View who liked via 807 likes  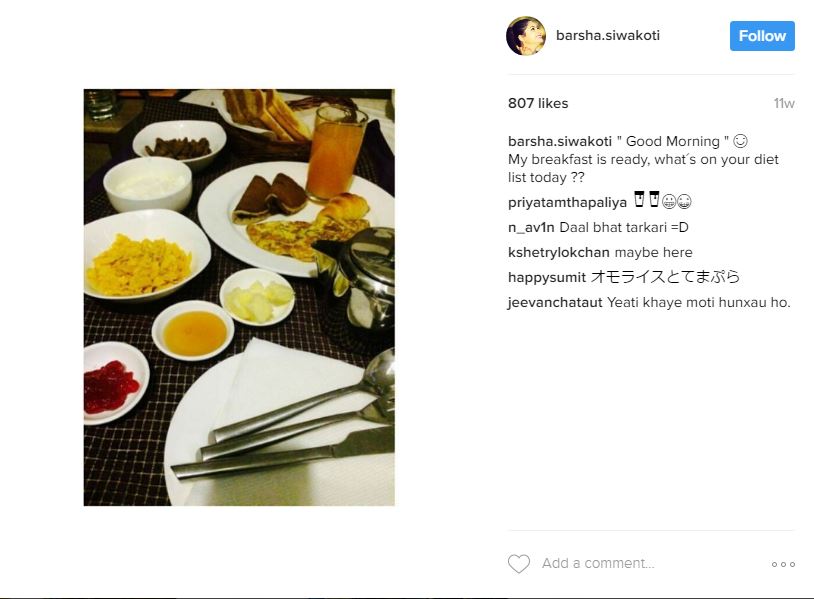coord(538,103)
